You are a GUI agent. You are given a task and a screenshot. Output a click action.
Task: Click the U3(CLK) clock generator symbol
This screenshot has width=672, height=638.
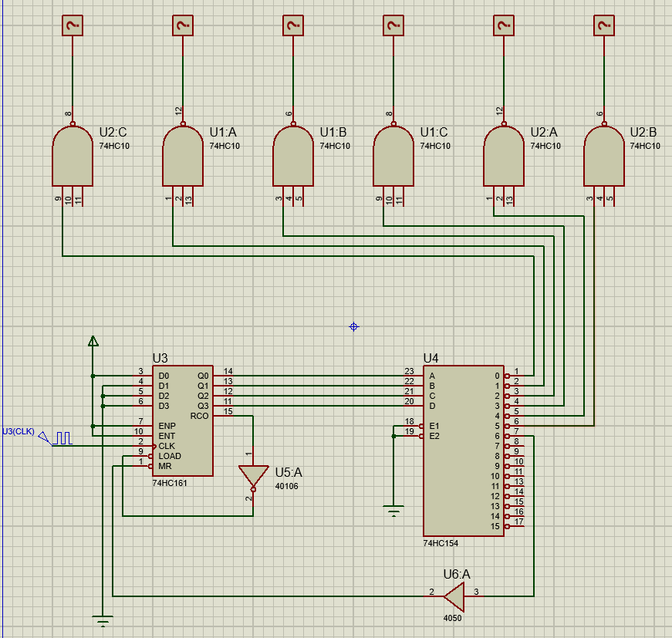click(x=56, y=439)
